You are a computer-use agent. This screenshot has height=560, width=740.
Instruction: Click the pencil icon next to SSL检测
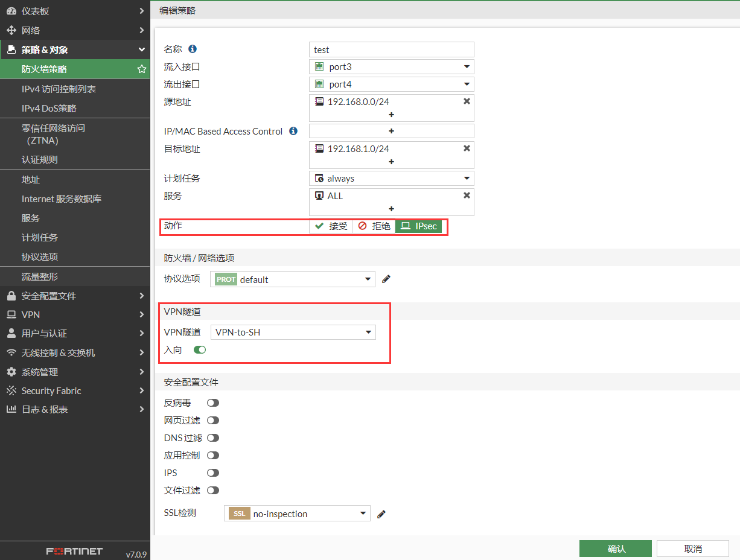381,514
